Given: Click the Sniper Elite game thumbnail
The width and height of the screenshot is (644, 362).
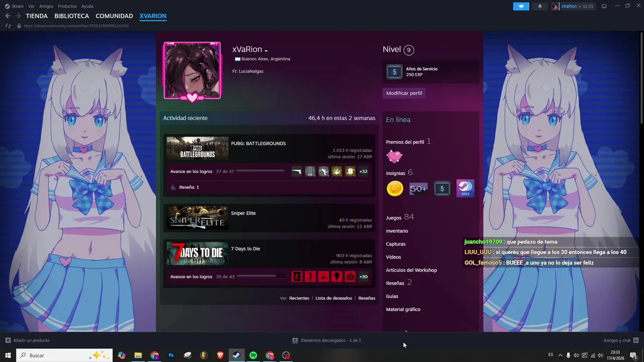Looking at the screenshot, I should [197, 218].
